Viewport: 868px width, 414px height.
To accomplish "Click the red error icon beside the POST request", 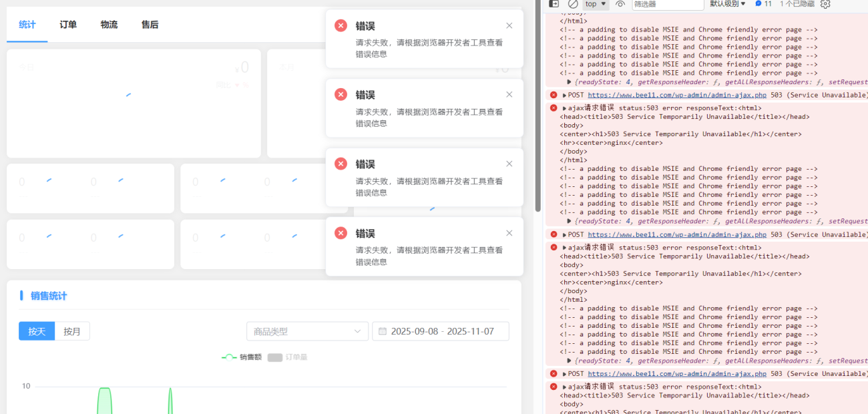I will [554, 94].
